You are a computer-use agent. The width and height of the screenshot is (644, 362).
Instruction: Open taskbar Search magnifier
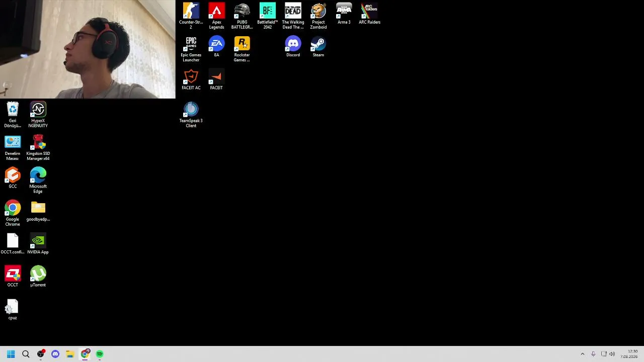[x=26, y=354]
